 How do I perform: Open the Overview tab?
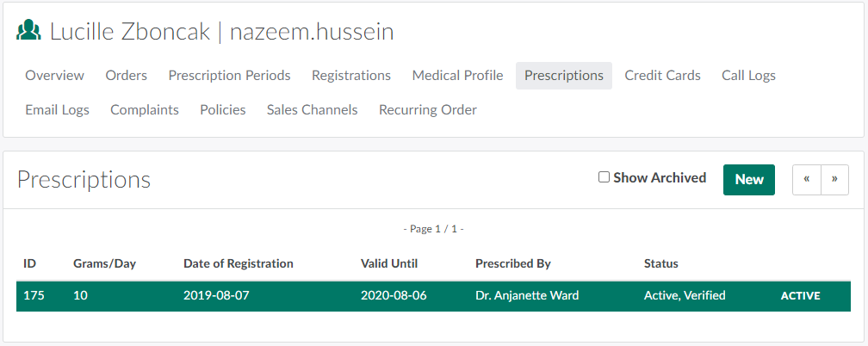pos(54,76)
